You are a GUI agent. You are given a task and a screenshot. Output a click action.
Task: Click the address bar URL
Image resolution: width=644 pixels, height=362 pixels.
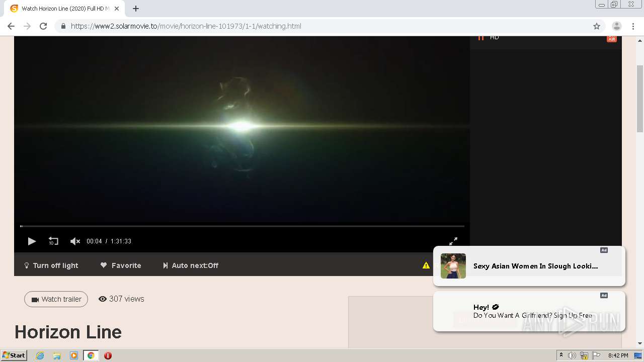[x=186, y=26]
